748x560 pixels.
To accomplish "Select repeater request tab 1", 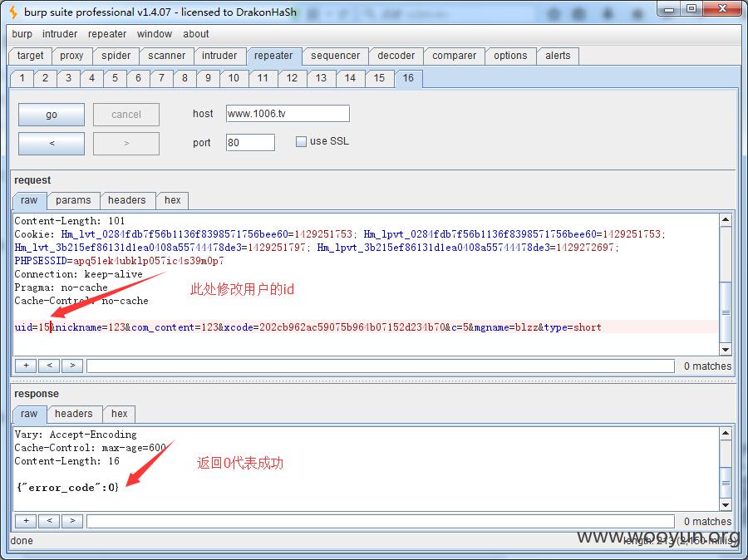I will click(22, 78).
